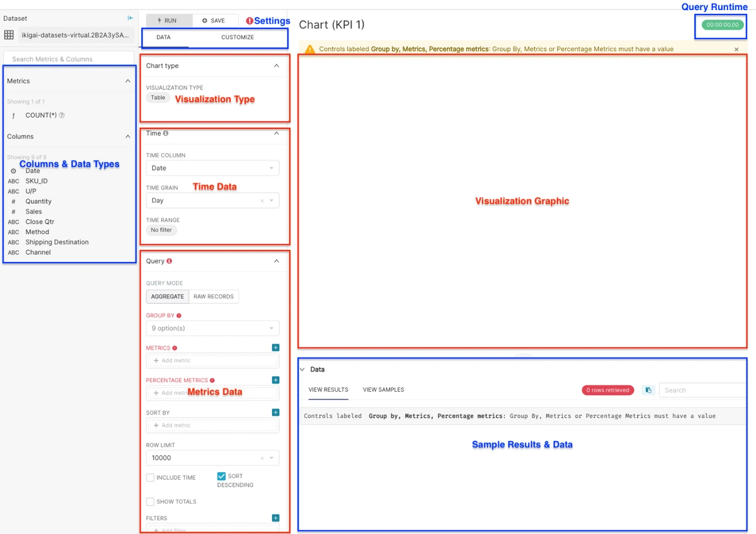Click the dataset table grid icon

coord(9,35)
